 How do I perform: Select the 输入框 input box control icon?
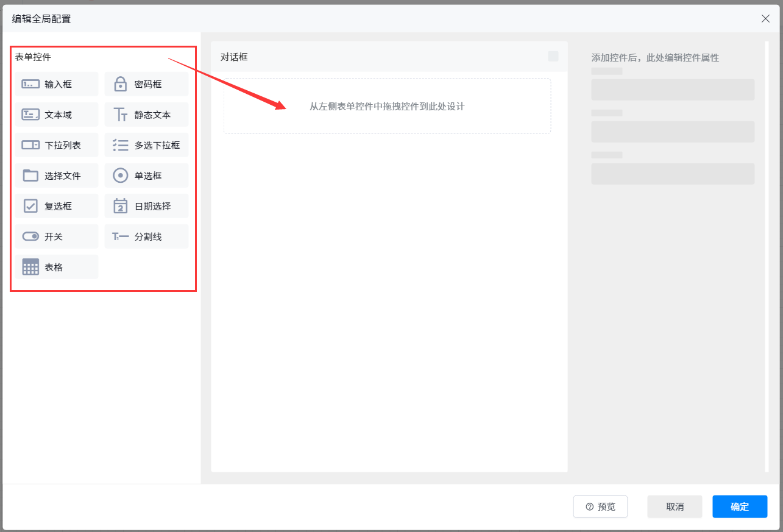click(x=30, y=84)
